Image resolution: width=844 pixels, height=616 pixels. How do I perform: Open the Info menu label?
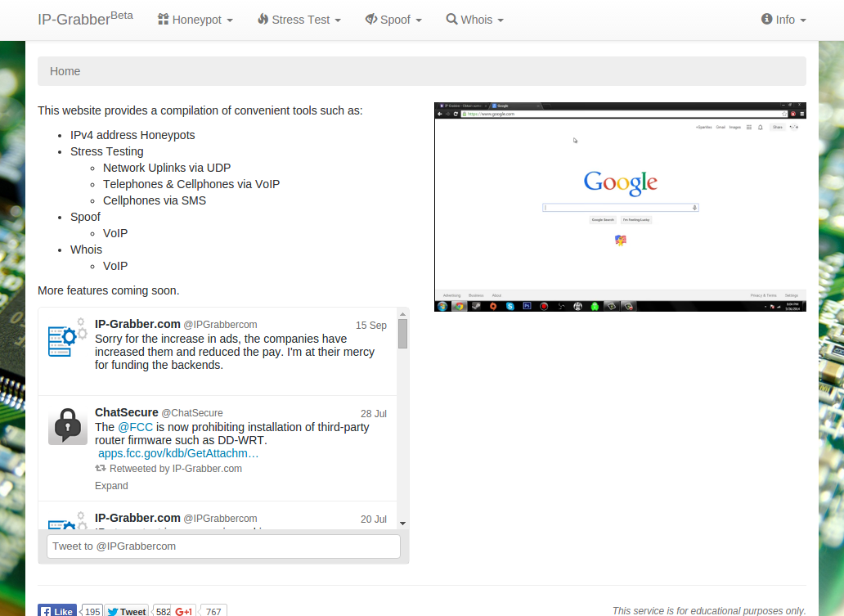pos(785,20)
